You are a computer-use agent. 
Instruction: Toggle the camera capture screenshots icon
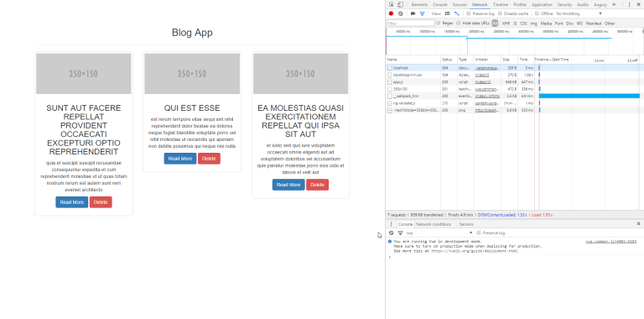point(413,13)
